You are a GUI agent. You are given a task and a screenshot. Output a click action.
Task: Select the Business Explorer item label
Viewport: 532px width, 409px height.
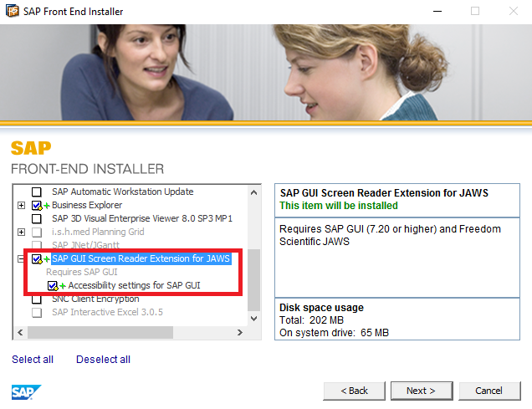point(87,205)
